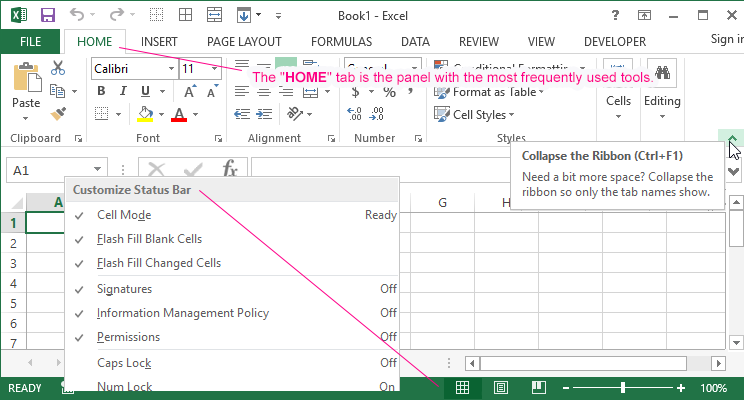Image resolution: width=744 pixels, height=400 pixels.
Task: Toggle Bold formatting
Action: (101, 91)
